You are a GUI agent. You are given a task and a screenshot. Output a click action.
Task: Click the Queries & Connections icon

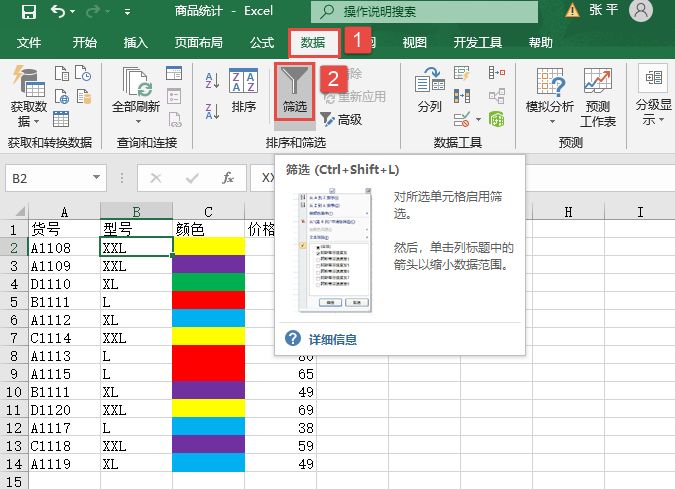(174, 74)
